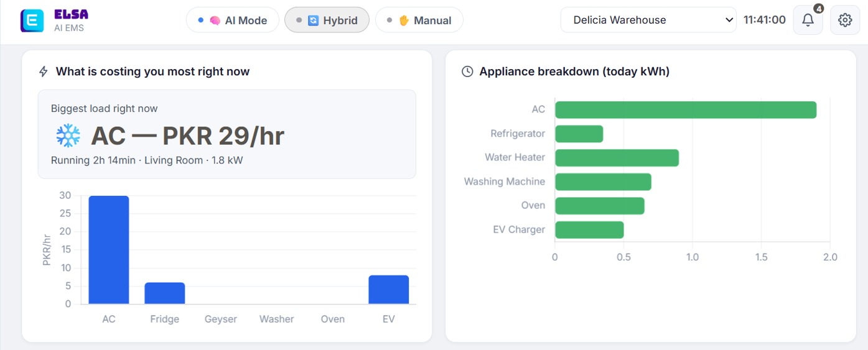The image size is (868, 350).
Task: Select Hybrid mode
Action: pyautogui.click(x=327, y=20)
